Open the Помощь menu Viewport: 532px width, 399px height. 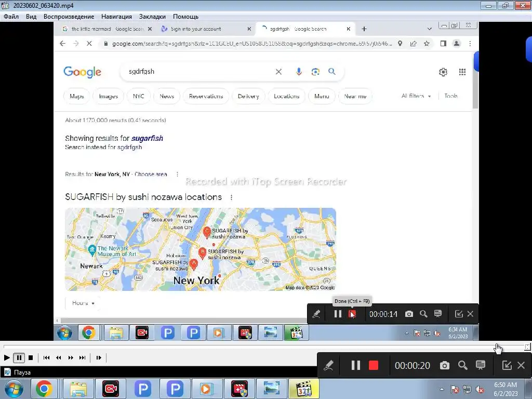(185, 17)
